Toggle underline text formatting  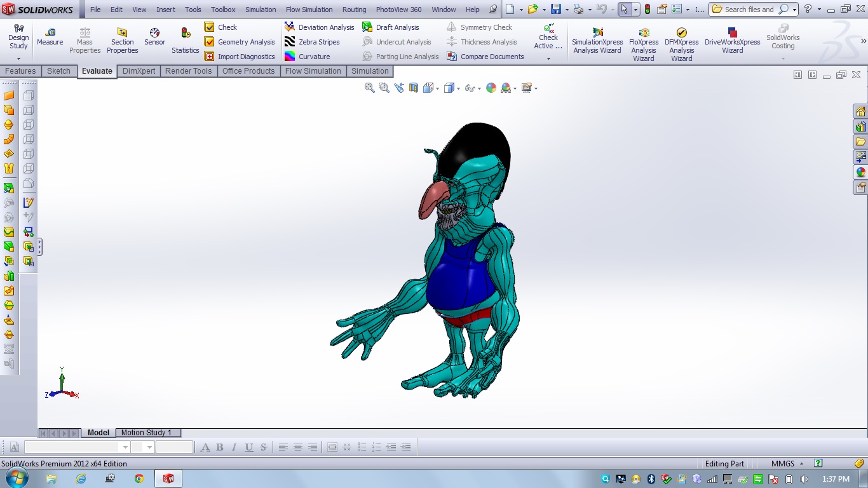point(249,447)
